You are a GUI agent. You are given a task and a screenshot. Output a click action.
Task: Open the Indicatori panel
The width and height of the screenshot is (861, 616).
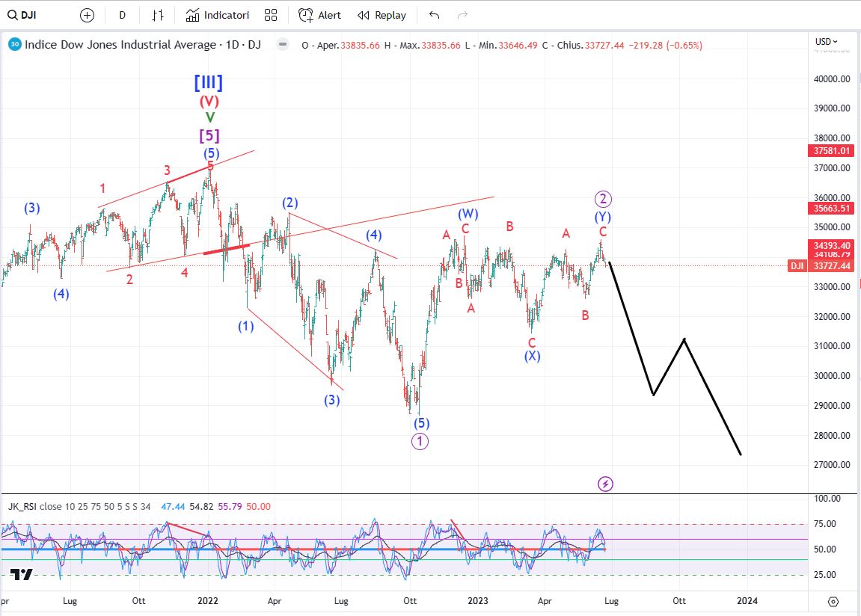click(218, 16)
